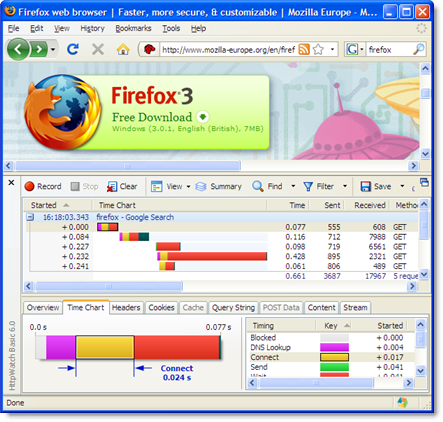Click the Home icon in navigation toolbar
This screenshot has width=443, height=422.
click(x=123, y=50)
